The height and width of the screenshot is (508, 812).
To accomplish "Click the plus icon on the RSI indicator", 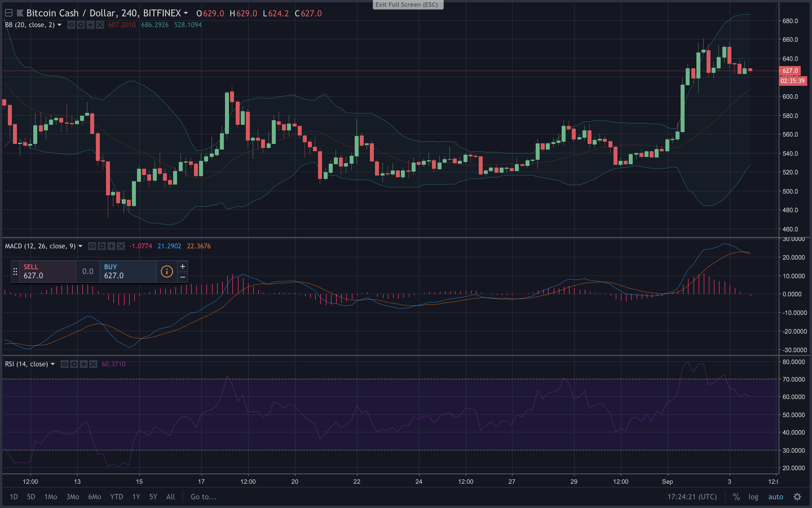I will [x=84, y=364].
